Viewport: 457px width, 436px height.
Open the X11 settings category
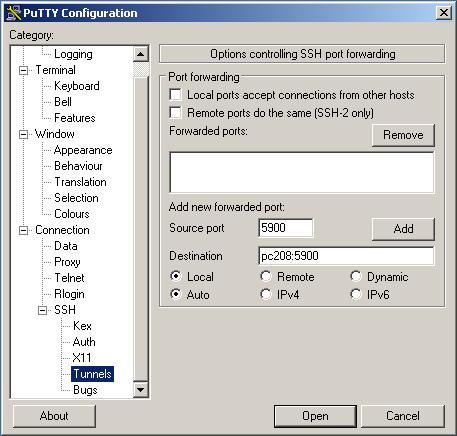coord(82,358)
